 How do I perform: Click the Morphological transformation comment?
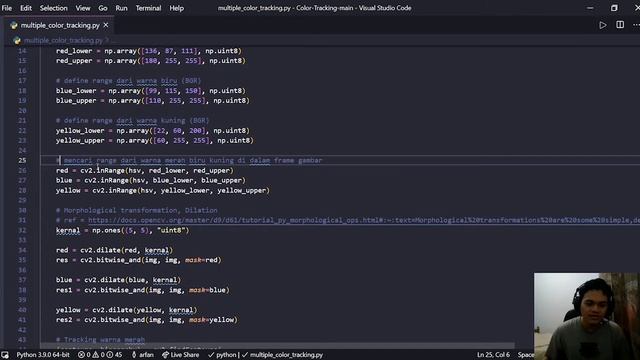pos(137,210)
